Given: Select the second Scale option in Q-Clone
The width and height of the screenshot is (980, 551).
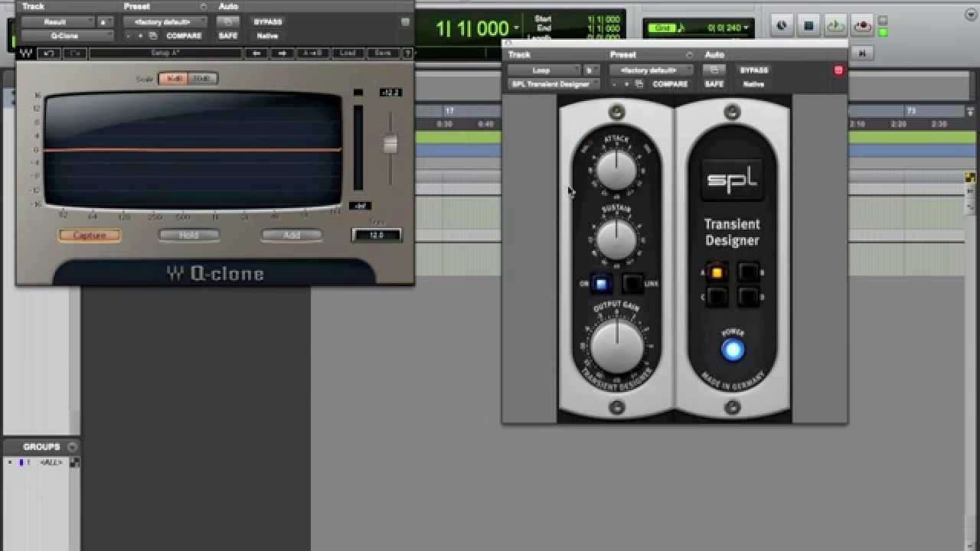Looking at the screenshot, I should point(203,79).
